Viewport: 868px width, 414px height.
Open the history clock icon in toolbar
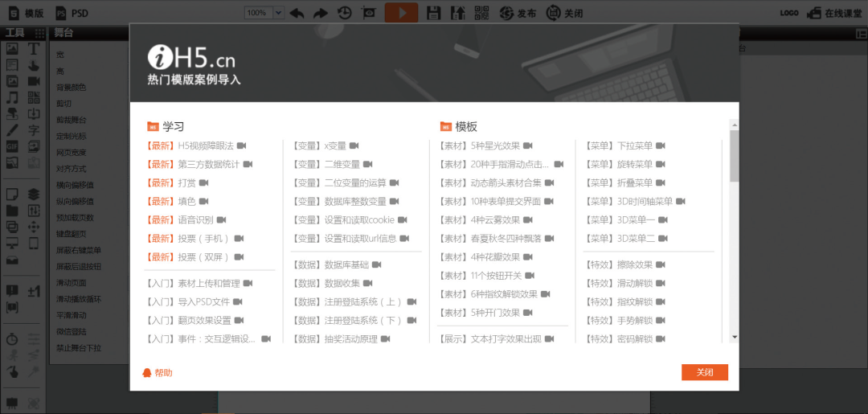click(x=345, y=13)
